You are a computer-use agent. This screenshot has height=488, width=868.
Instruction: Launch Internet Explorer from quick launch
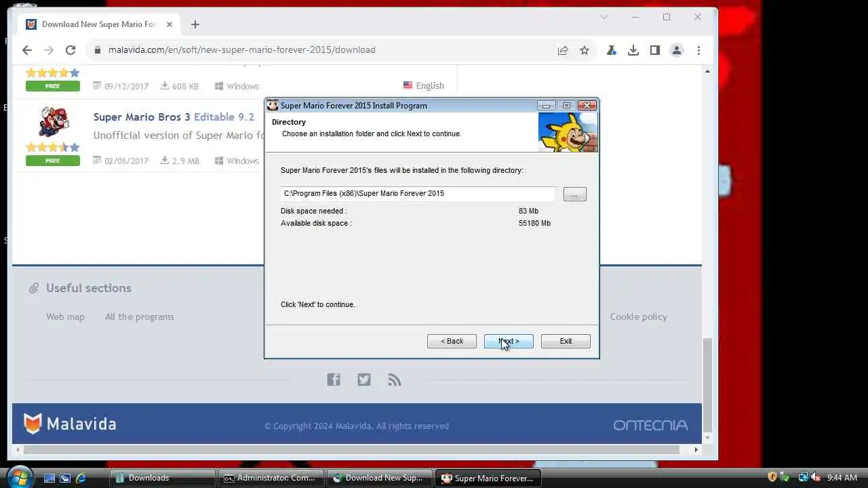pos(81,478)
